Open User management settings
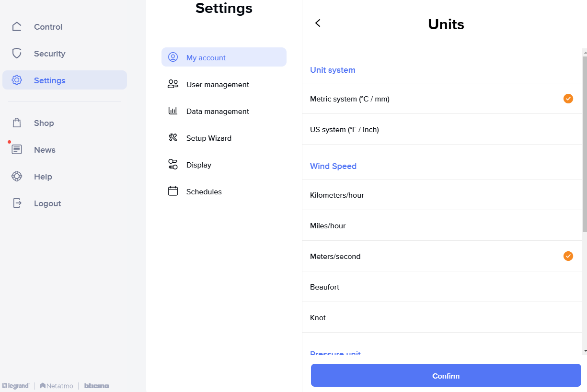Image resolution: width=587 pixels, height=392 pixels. (218, 85)
